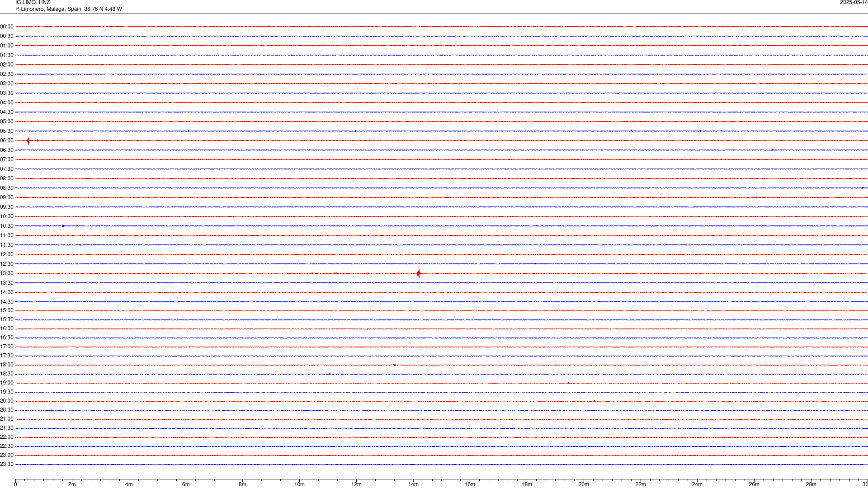Click the 16:00 row time label

pyautogui.click(x=7, y=328)
